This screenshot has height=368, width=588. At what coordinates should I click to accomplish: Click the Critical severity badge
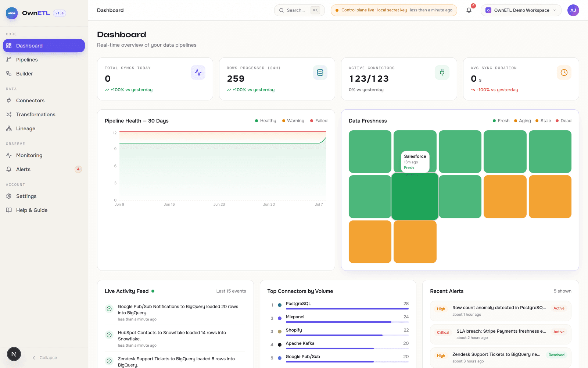point(443,332)
